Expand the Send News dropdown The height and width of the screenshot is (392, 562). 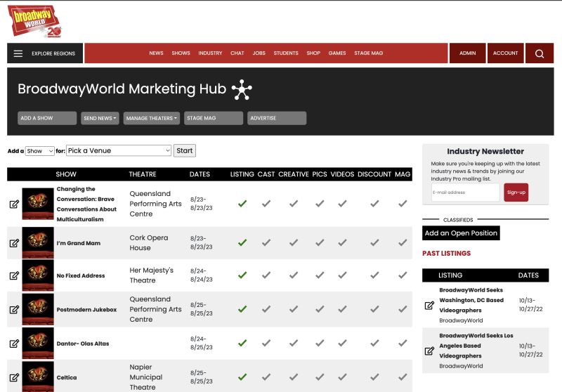click(x=100, y=118)
